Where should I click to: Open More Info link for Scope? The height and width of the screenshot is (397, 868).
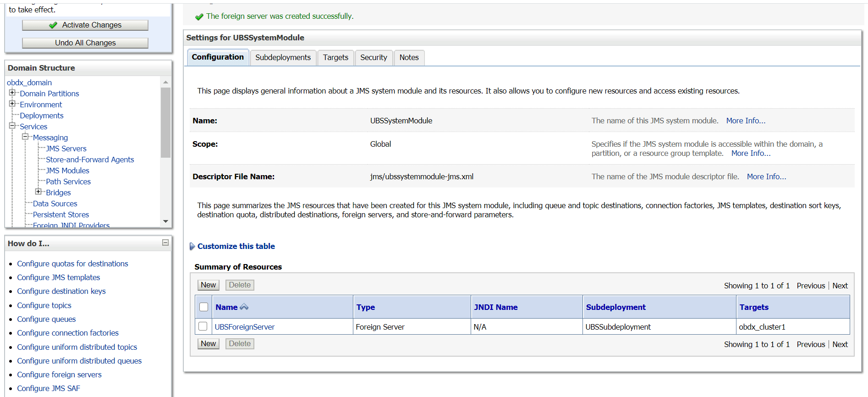pyautogui.click(x=751, y=153)
